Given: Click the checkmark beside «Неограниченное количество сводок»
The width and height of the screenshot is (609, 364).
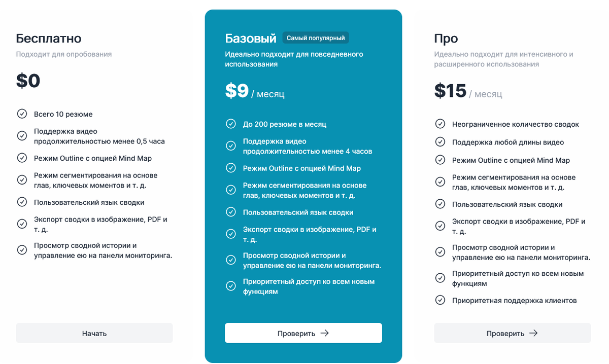Looking at the screenshot, I should click(x=439, y=124).
